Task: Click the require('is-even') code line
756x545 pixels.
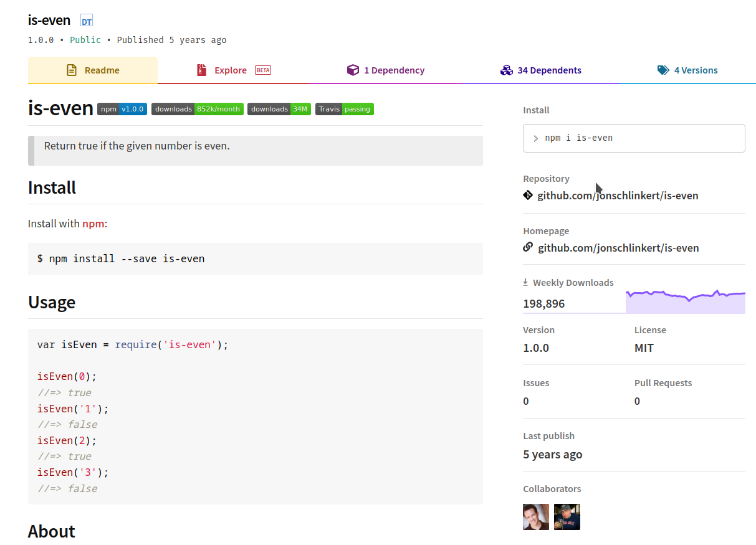Action: tap(133, 344)
